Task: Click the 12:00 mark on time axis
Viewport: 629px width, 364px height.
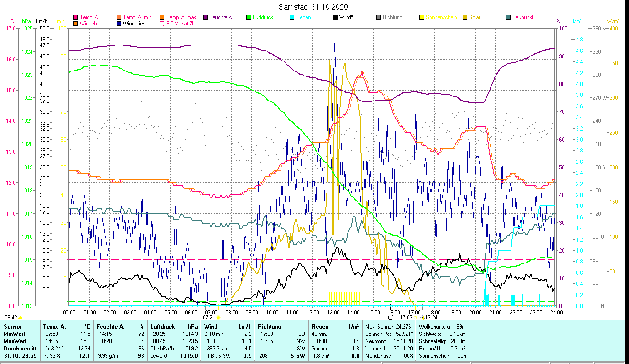Action: click(x=313, y=313)
